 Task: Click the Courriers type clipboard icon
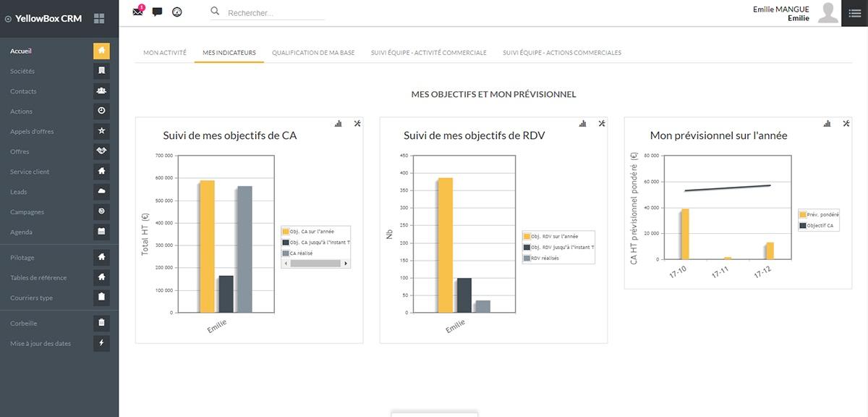click(x=102, y=298)
